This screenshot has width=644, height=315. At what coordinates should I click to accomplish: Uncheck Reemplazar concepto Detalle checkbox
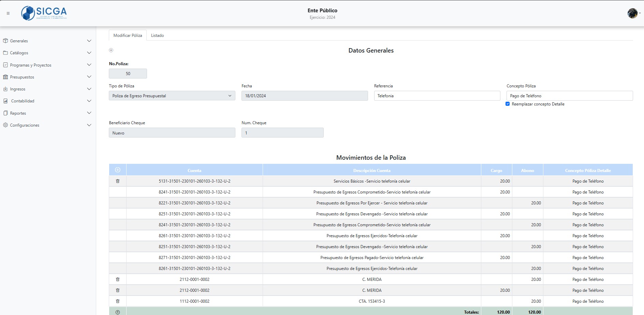[508, 104]
